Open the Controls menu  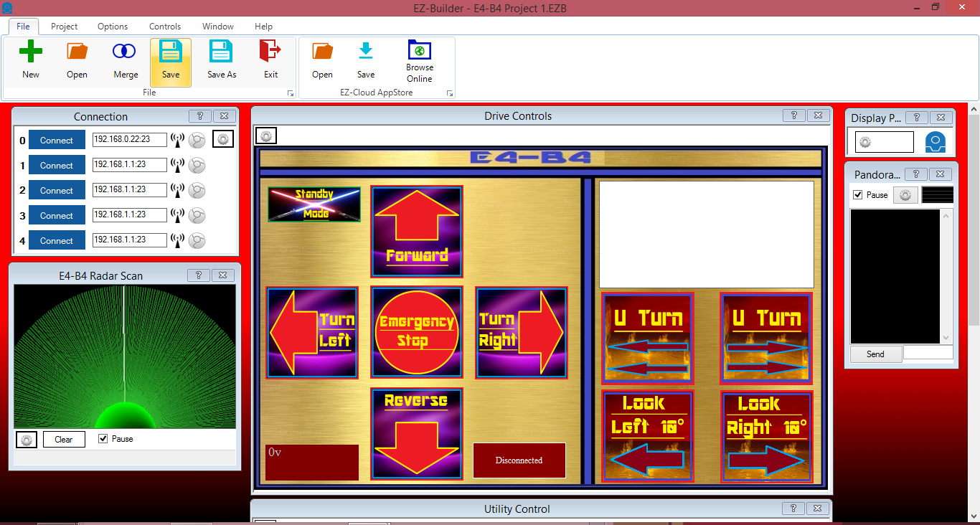coord(164,26)
